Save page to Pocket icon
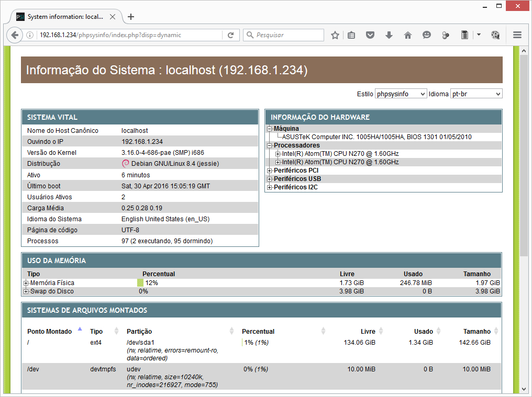 tap(370, 35)
